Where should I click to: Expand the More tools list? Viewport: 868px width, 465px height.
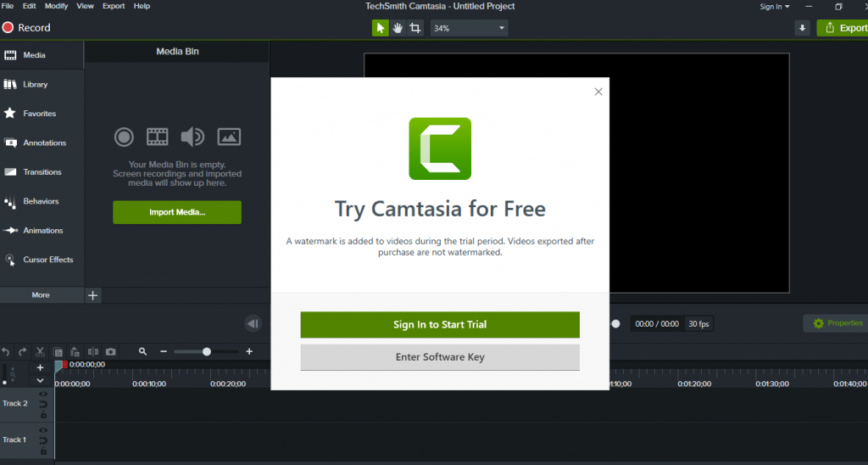pyautogui.click(x=41, y=294)
